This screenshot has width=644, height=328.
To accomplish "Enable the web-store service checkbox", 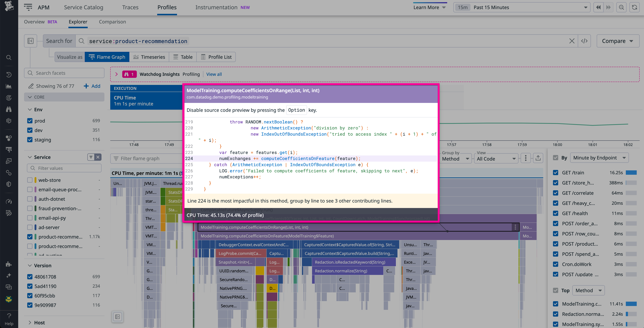I will pos(30,180).
